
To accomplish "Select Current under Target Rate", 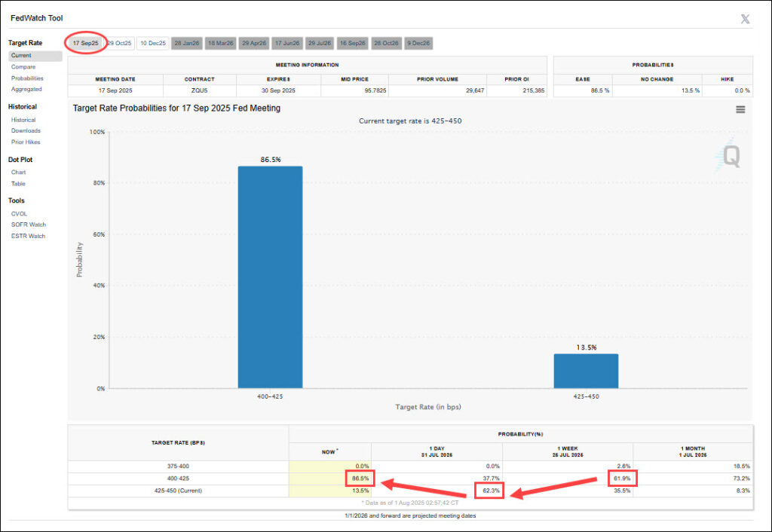I will [21, 56].
